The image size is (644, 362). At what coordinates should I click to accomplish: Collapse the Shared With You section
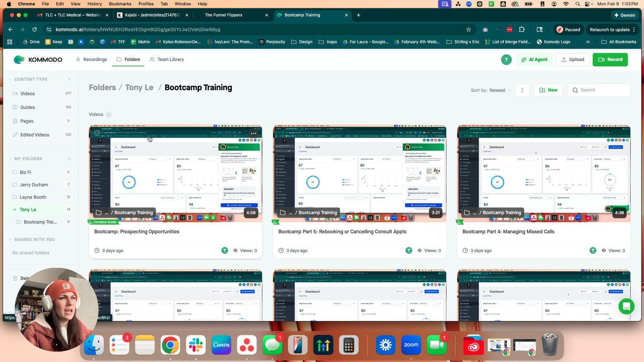[x=10, y=239]
